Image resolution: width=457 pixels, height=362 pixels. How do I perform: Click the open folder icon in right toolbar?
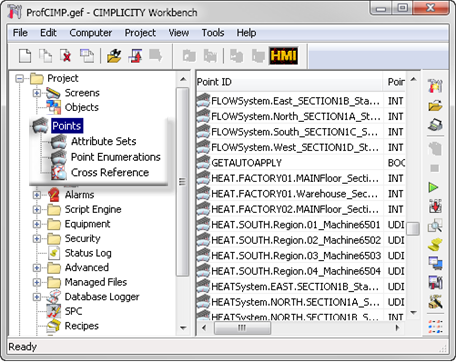click(x=435, y=106)
